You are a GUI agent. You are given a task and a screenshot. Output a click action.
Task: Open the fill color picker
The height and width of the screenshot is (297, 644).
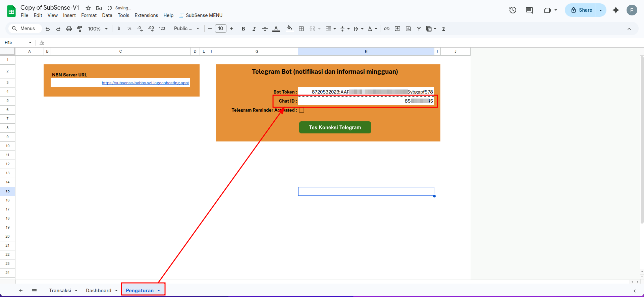click(290, 28)
